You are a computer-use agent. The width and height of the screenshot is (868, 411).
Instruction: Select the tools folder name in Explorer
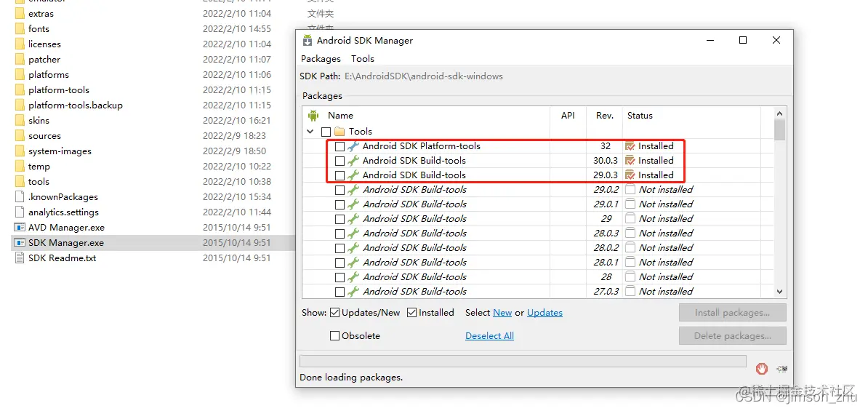[39, 182]
